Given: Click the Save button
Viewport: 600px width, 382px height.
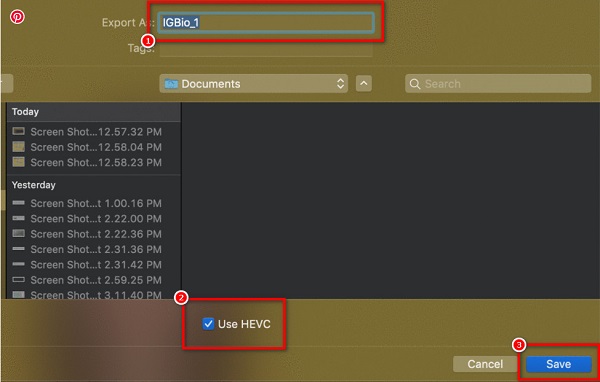Looking at the screenshot, I should coord(559,364).
